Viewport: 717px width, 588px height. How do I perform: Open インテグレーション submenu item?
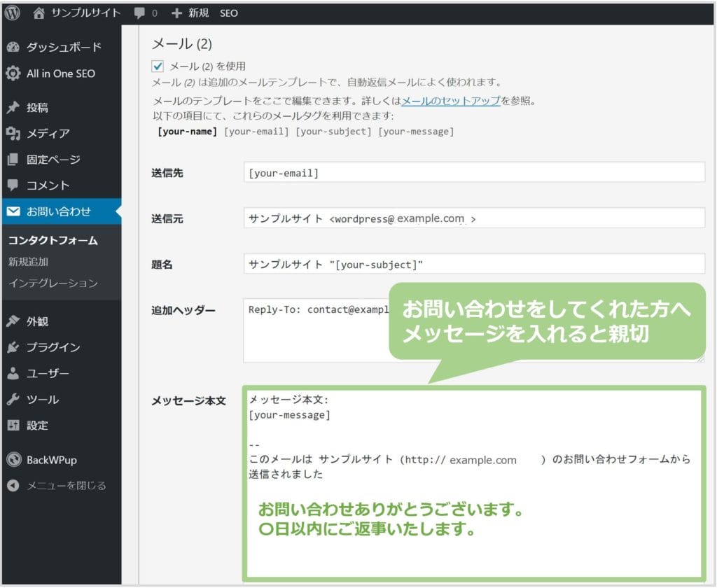coord(53,283)
